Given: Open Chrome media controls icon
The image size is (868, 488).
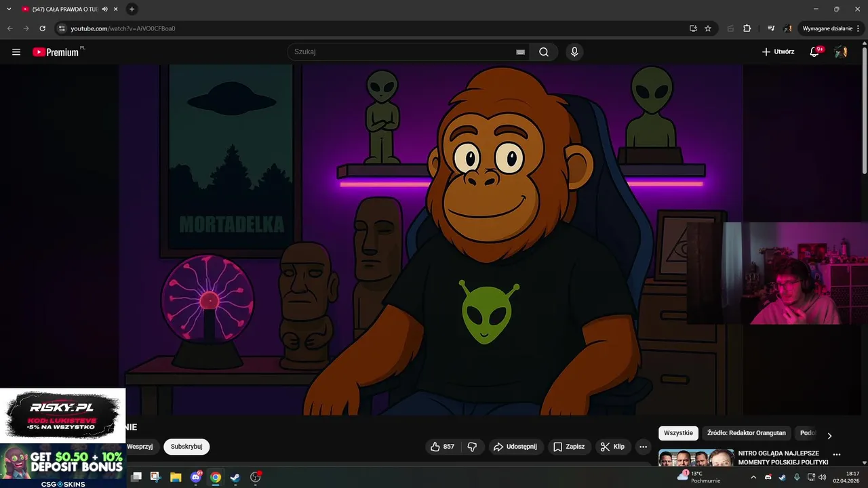Looking at the screenshot, I should 771,28.
